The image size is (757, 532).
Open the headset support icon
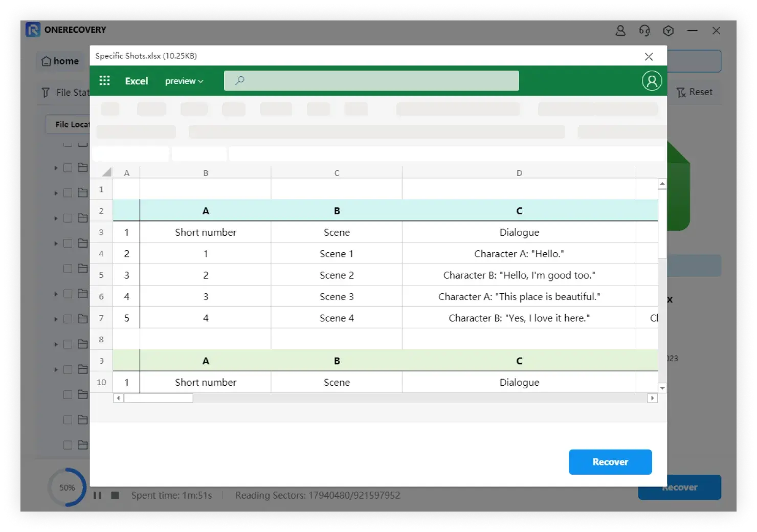tap(644, 31)
